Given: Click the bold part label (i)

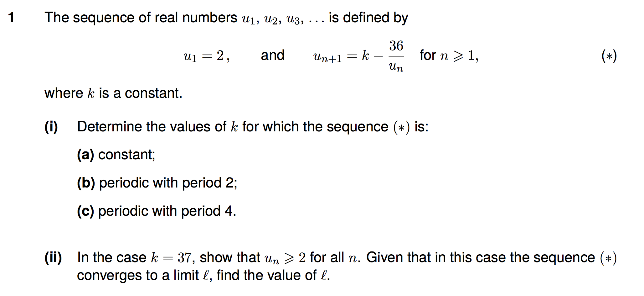Looking at the screenshot, I should click(51, 127).
